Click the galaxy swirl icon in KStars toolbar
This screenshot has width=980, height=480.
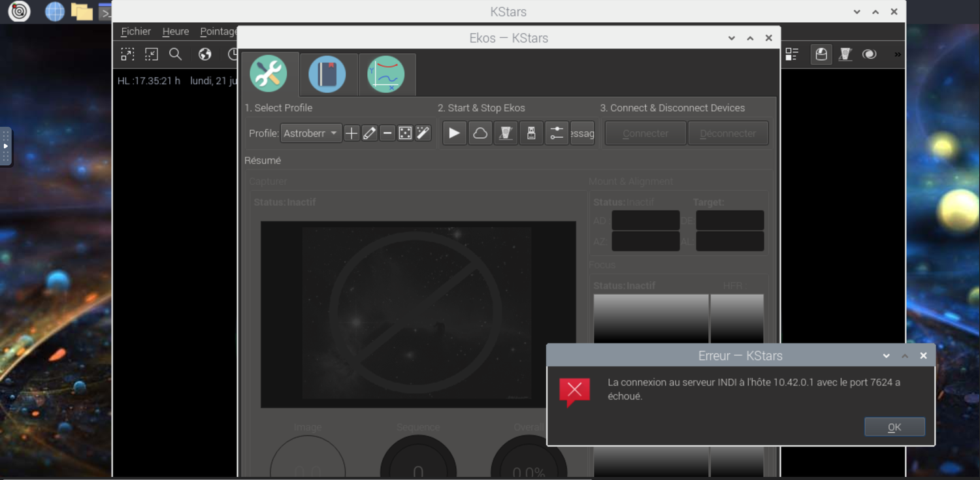click(x=870, y=54)
